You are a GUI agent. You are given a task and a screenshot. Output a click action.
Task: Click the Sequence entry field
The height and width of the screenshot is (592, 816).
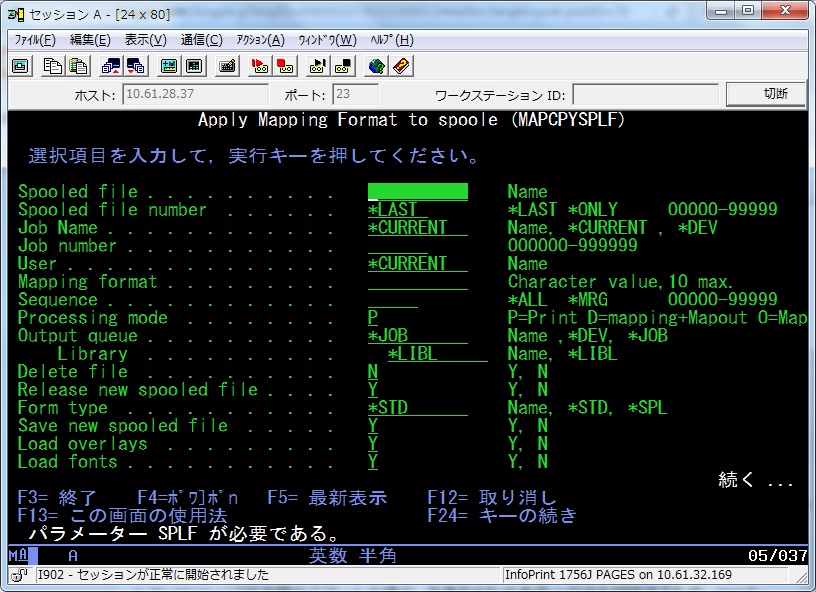393,300
